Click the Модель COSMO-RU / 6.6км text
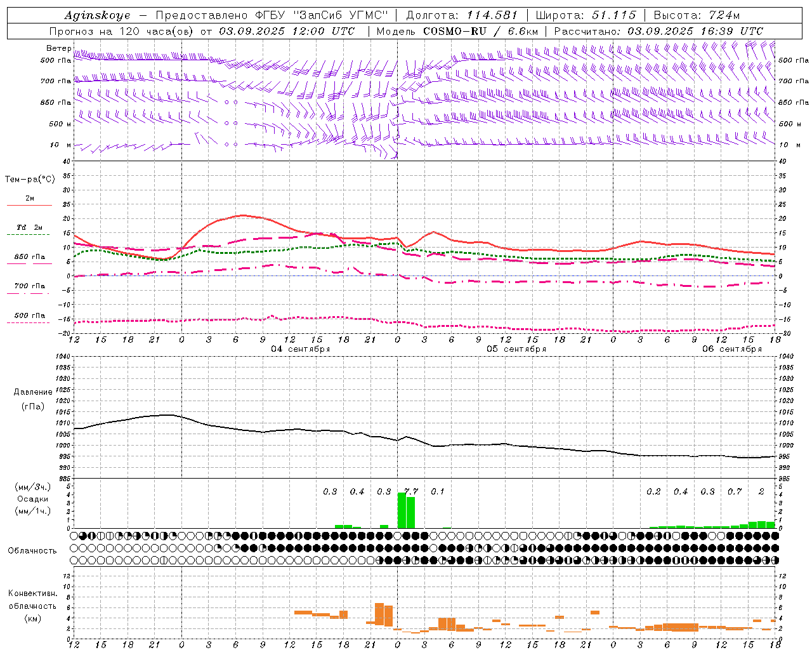This screenshot has height=650, width=812. [457, 31]
